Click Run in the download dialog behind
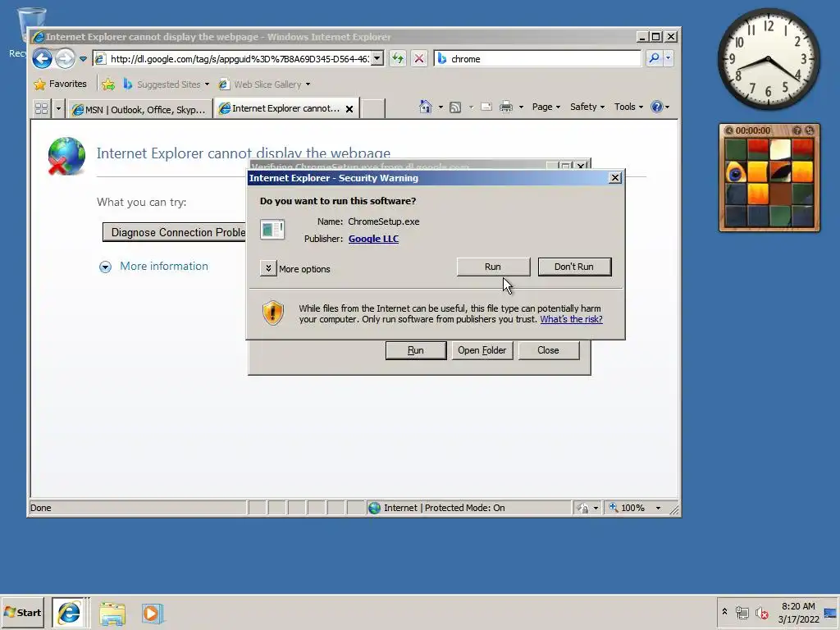The image size is (840, 630). (x=416, y=350)
